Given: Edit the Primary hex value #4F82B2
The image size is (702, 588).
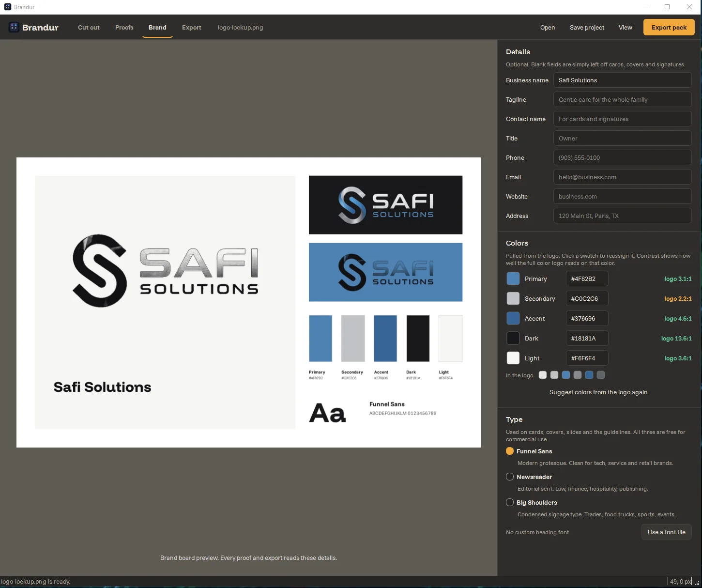Looking at the screenshot, I should click(587, 279).
